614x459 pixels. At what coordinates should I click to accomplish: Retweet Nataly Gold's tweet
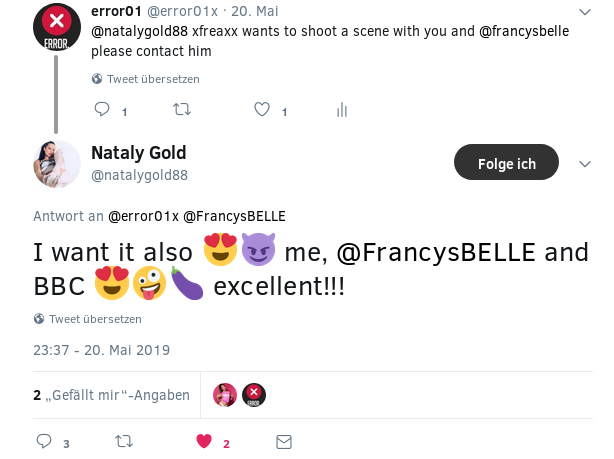[124, 441]
